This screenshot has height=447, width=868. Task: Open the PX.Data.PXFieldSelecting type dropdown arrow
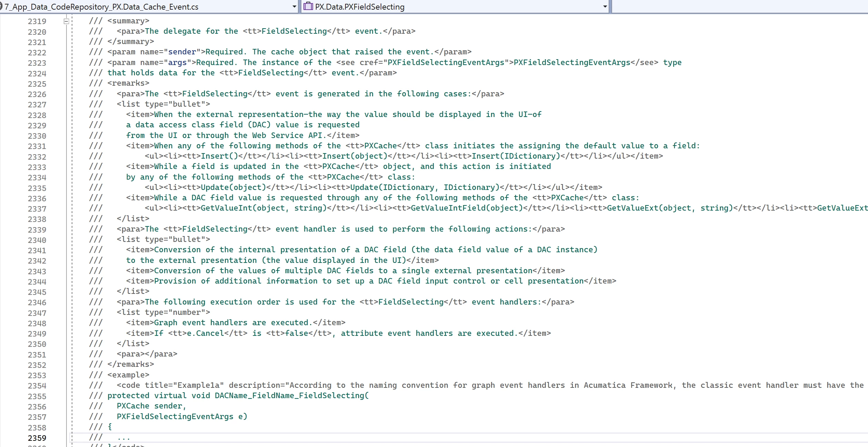coord(605,7)
